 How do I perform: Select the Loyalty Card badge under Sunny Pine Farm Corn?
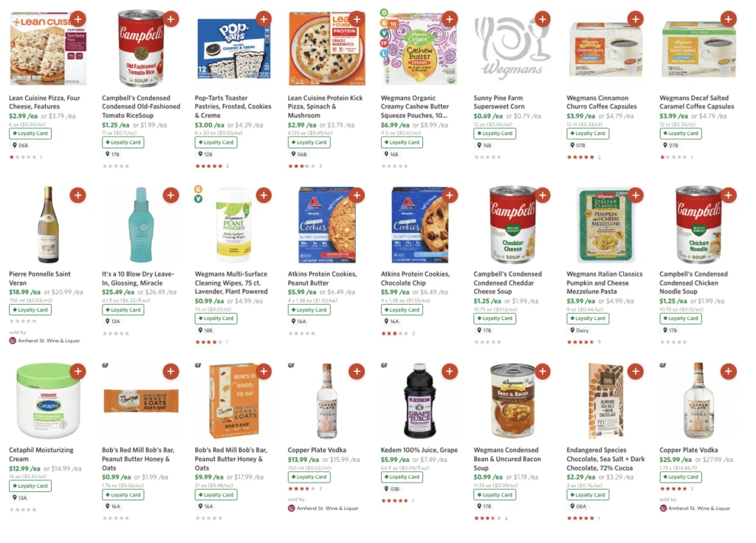(x=494, y=134)
